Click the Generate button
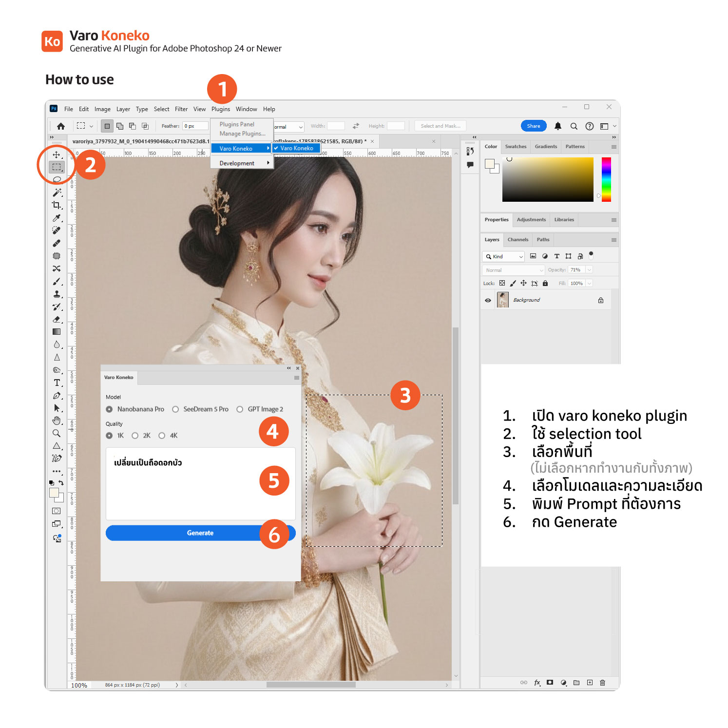The image size is (728, 728). coord(200,533)
